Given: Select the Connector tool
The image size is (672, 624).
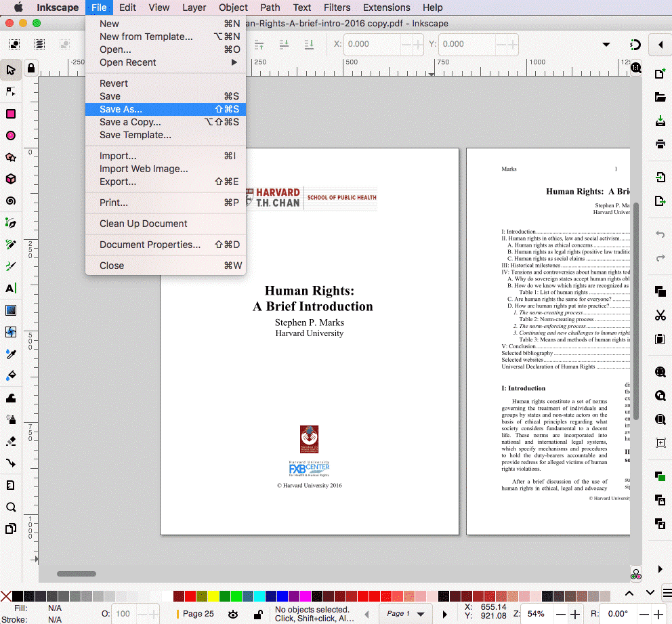Looking at the screenshot, I should tap(11, 463).
